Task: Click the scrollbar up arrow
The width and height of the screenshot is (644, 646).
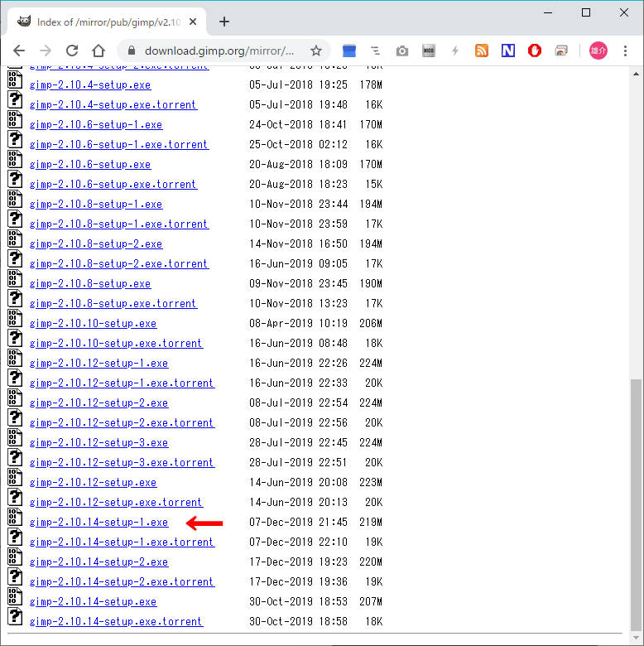Action: coord(636,75)
